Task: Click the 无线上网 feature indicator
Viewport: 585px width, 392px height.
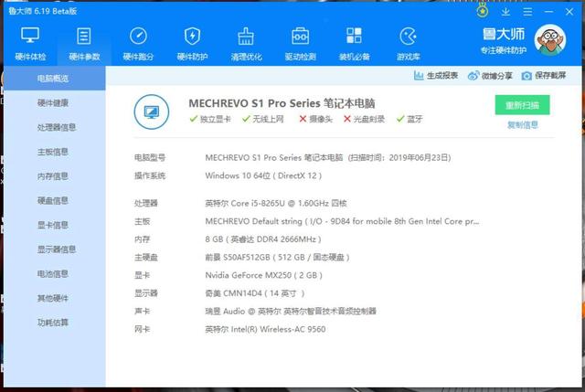Action: click(x=263, y=119)
